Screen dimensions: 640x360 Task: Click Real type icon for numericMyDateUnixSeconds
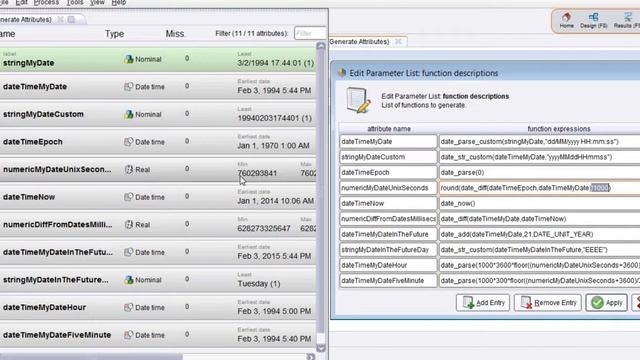[129, 169]
